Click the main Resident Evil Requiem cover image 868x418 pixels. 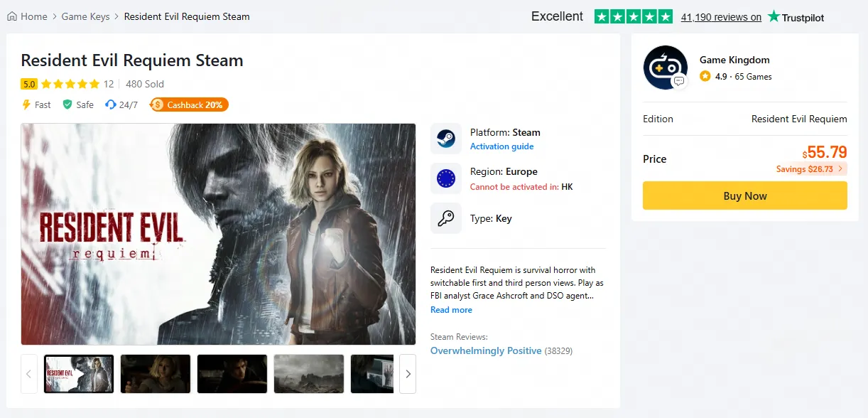point(219,235)
